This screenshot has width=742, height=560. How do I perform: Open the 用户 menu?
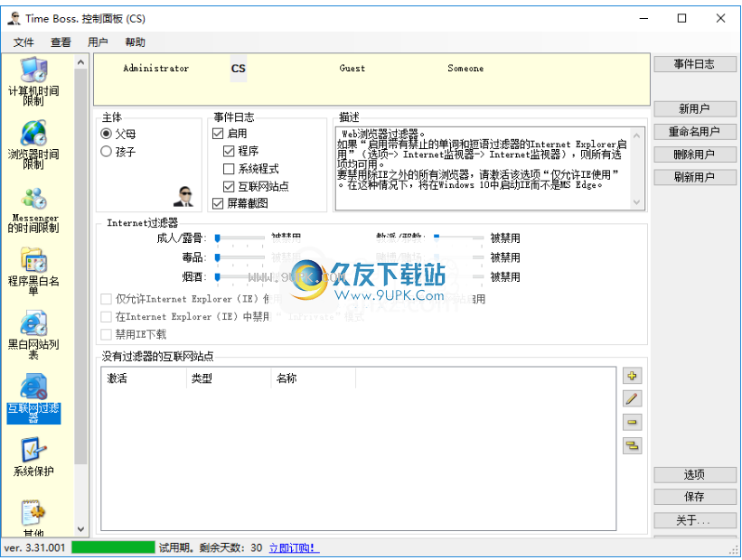[x=98, y=42]
